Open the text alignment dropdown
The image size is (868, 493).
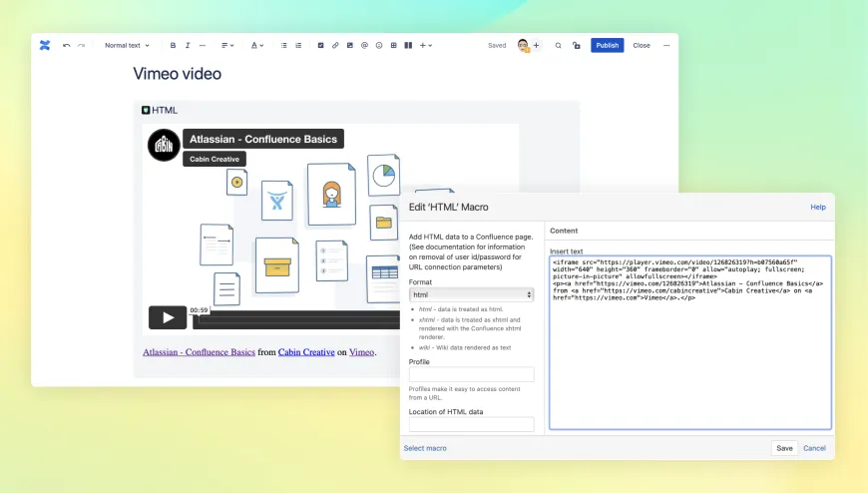[227, 45]
